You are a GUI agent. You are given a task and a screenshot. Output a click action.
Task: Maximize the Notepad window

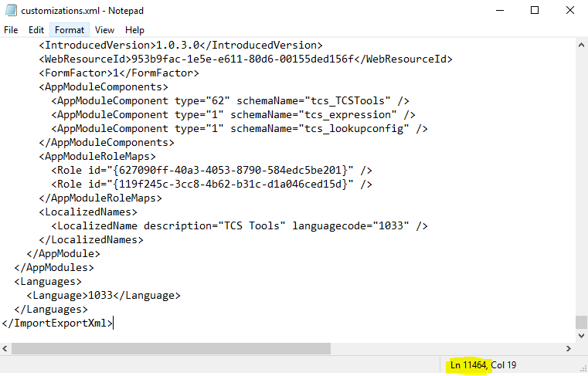pyautogui.click(x=535, y=11)
